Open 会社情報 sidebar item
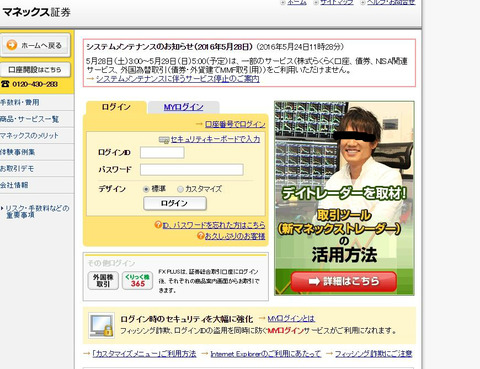 click(14, 185)
